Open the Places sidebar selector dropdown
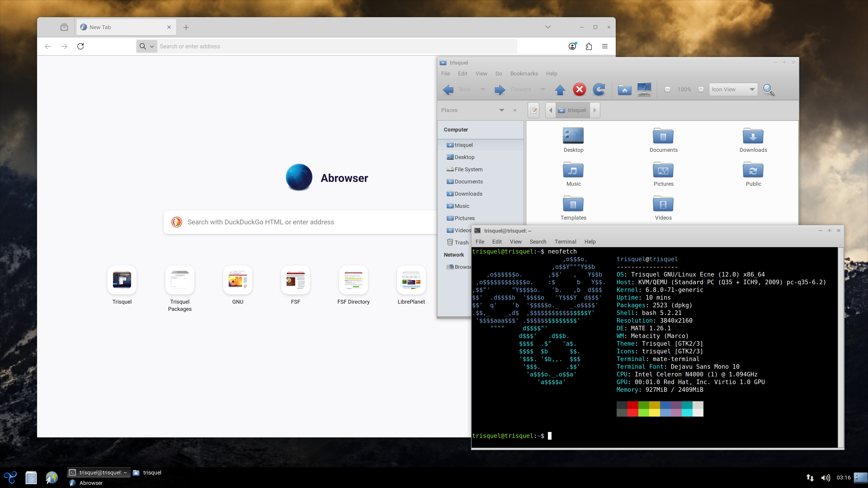 502,110
